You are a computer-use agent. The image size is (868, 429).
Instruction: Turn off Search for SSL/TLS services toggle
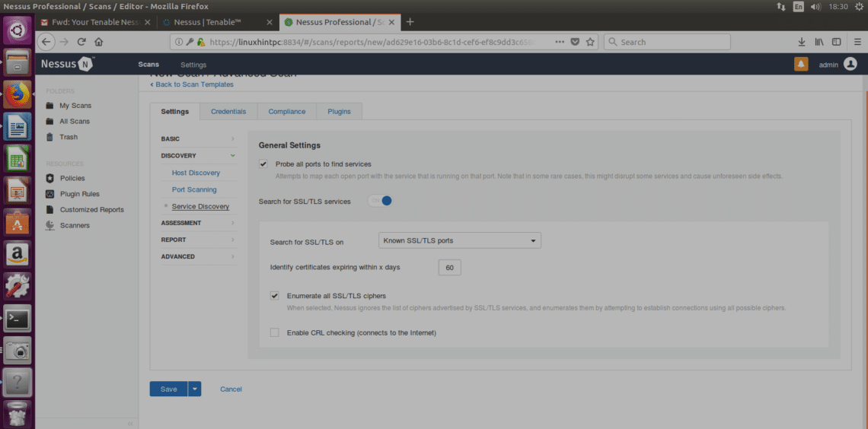click(380, 201)
